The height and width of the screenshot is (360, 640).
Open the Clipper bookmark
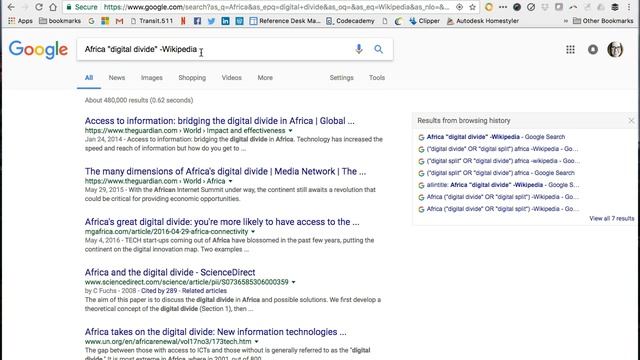pos(424,20)
